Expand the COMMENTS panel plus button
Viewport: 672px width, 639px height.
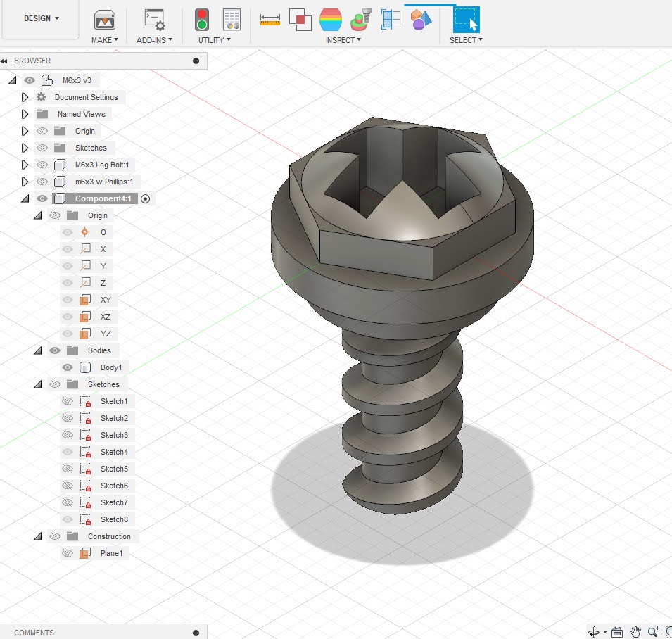pos(196,633)
